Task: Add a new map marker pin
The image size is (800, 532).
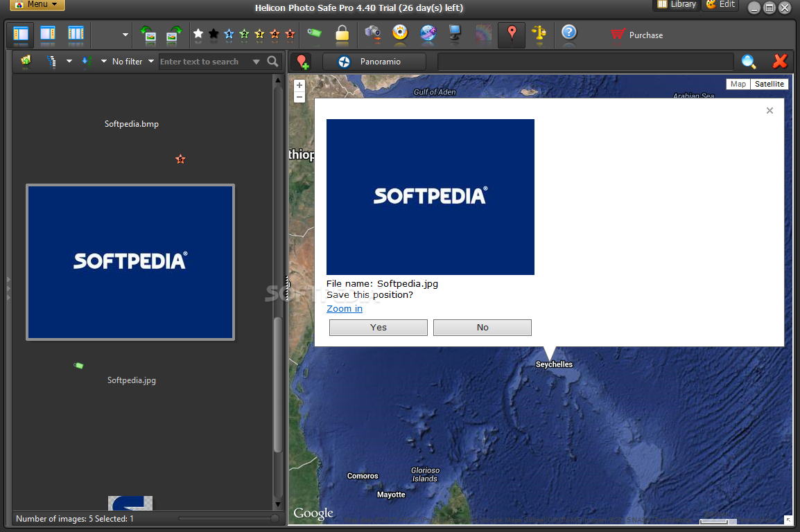Action: [302, 62]
